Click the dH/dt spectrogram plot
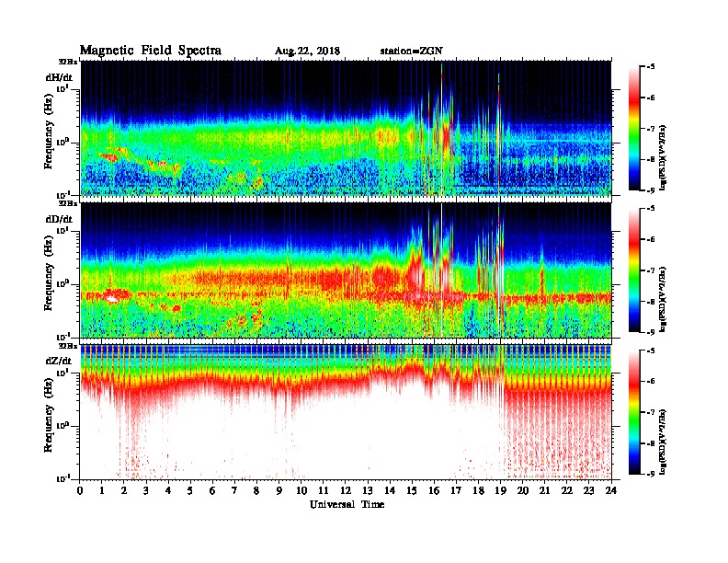The image size is (728, 563). [346, 128]
